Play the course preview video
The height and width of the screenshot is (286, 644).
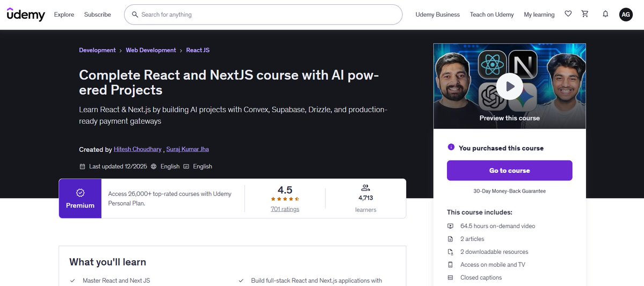[x=510, y=86]
